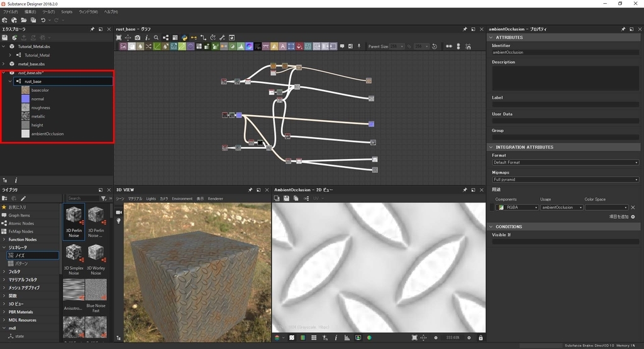Click the roughness swatch in explorer

(25, 108)
